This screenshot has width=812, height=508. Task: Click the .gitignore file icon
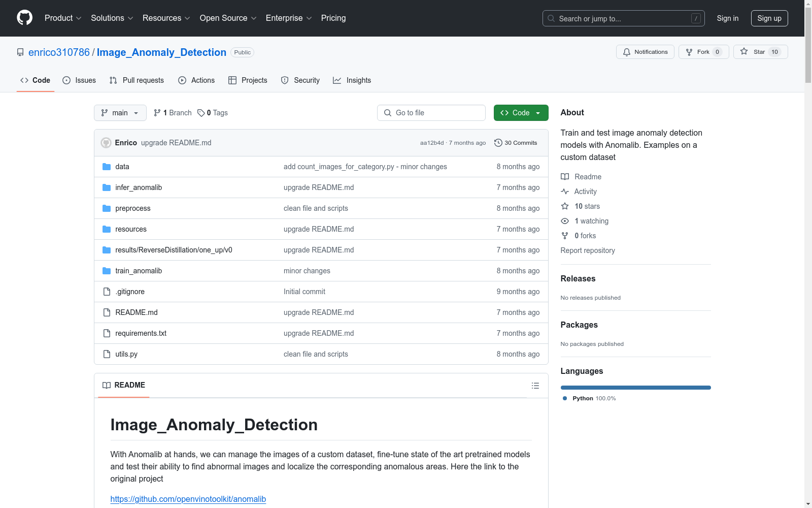coord(107,292)
